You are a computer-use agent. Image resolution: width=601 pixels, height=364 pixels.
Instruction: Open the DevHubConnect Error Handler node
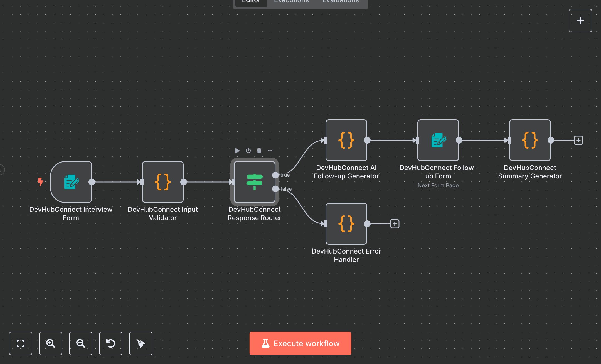coord(346,224)
